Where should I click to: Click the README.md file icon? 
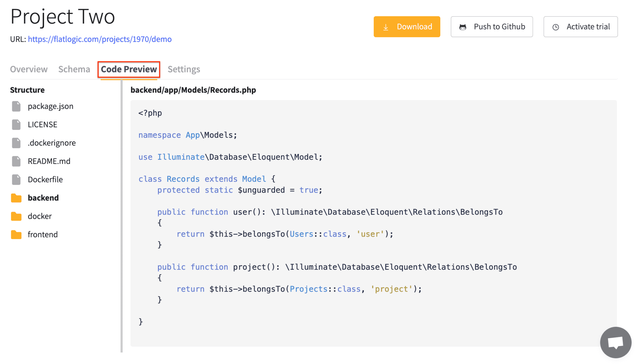point(16,161)
